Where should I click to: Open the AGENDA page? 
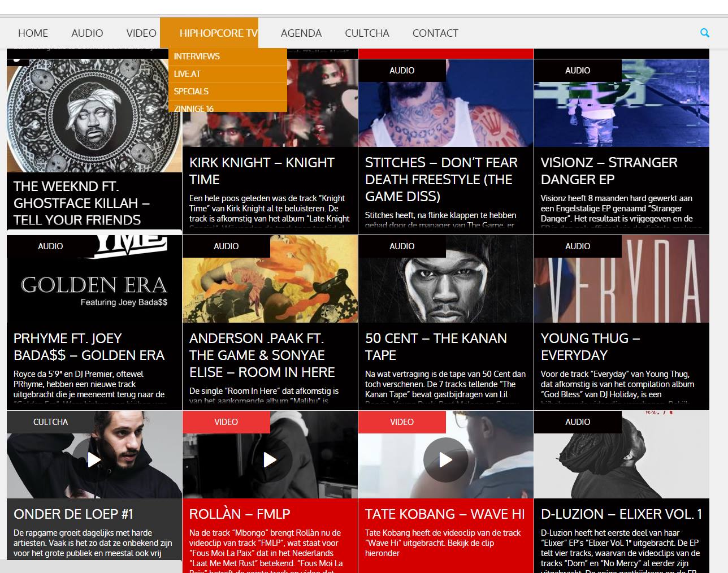(301, 33)
